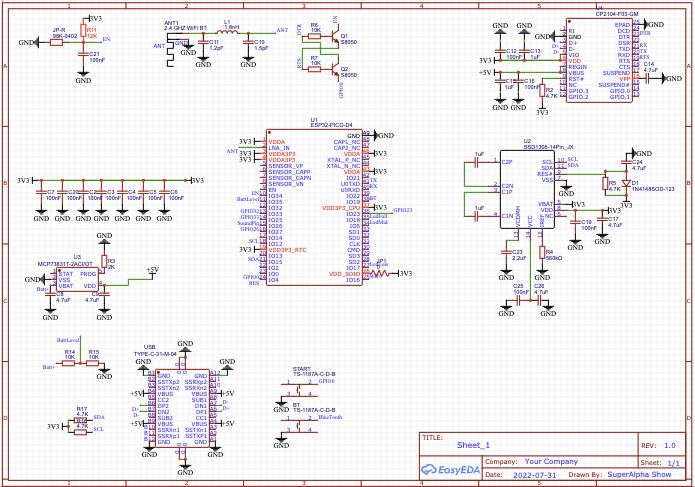
Task: Click the 'Your Company' text
Action: [551, 461]
